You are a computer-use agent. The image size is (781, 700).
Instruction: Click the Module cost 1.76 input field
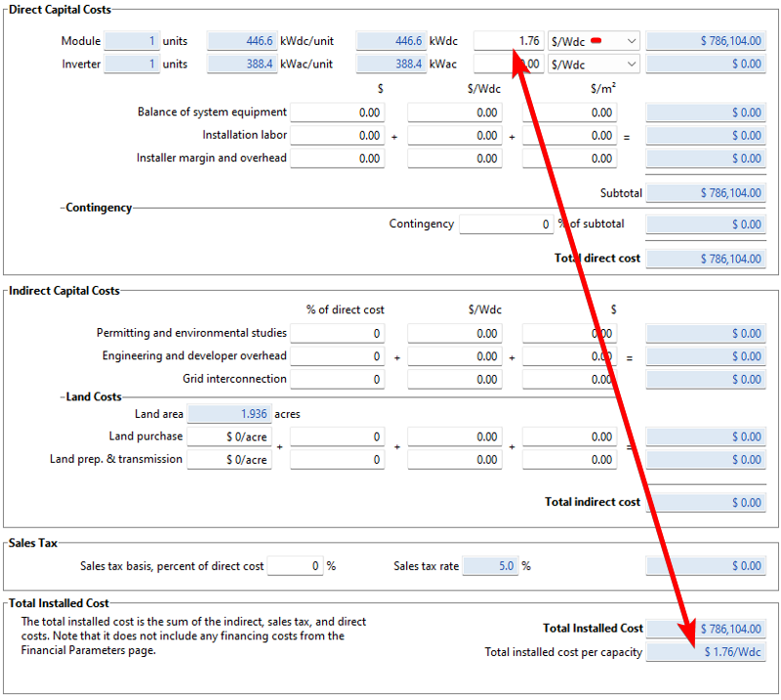click(x=508, y=41)
